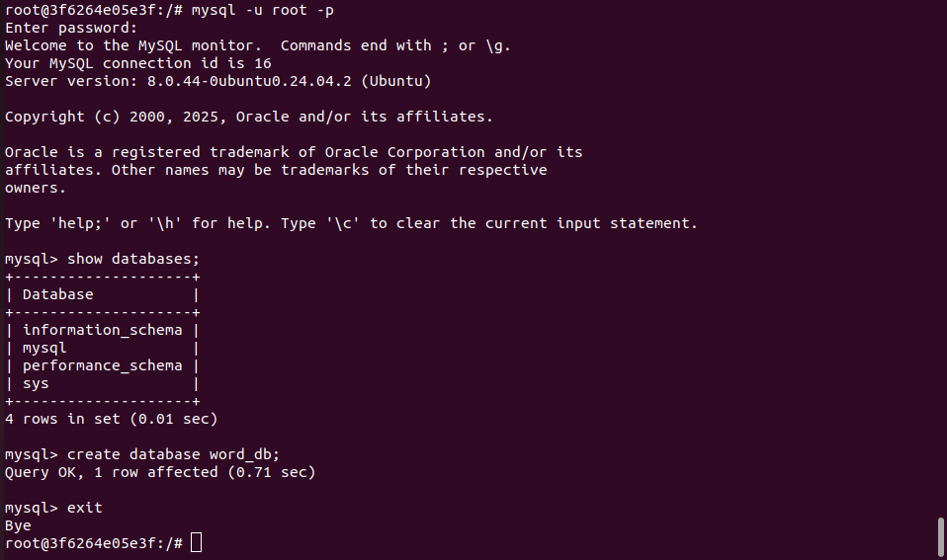
Task: Click the 'Bye' output line
Action: point(18,525)
